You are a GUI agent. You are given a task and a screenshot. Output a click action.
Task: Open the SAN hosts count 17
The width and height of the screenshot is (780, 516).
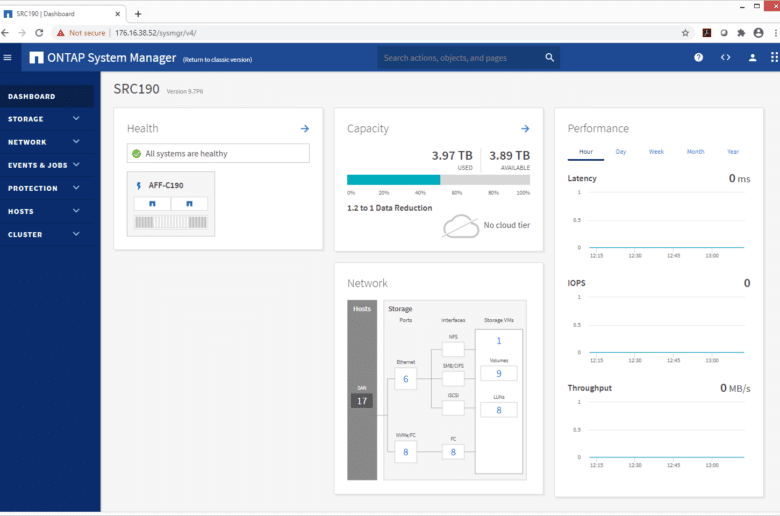coord(362,401)
